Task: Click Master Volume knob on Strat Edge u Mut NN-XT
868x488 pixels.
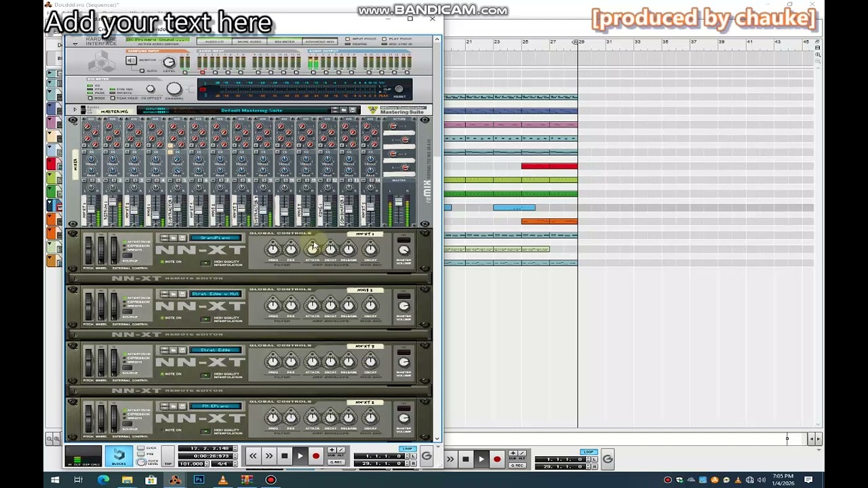Action: point(403,306)
